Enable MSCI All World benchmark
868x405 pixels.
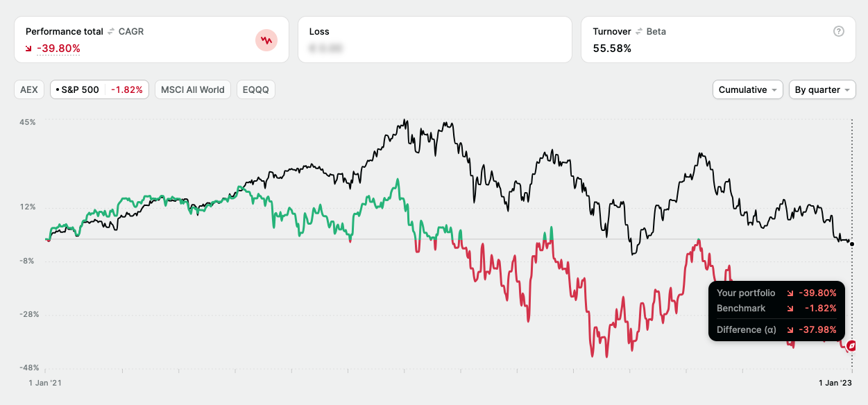(x=193, y=89)
